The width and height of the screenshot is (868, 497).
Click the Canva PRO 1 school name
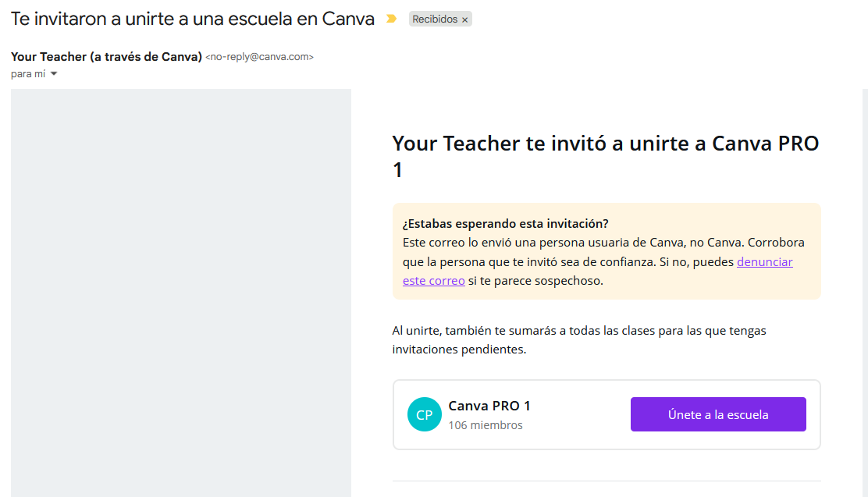[x=489, y=406]
